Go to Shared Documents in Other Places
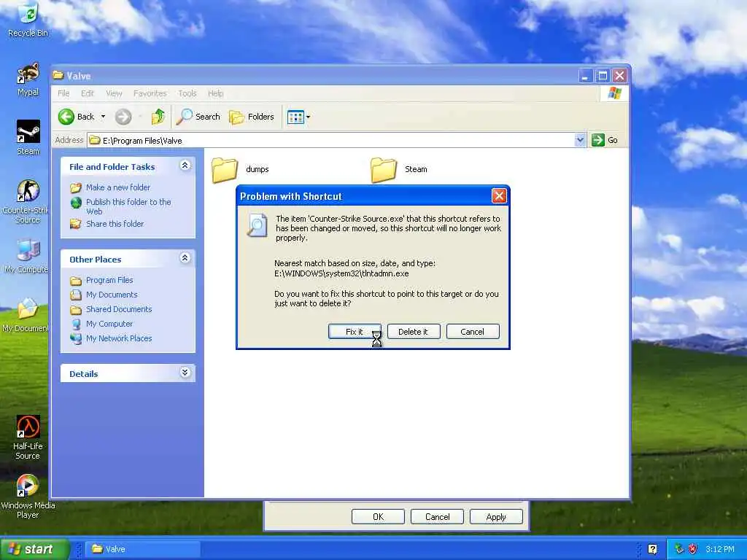Image resolution: width=747 pixels, height=560 pixels. (x=119, y=309)
